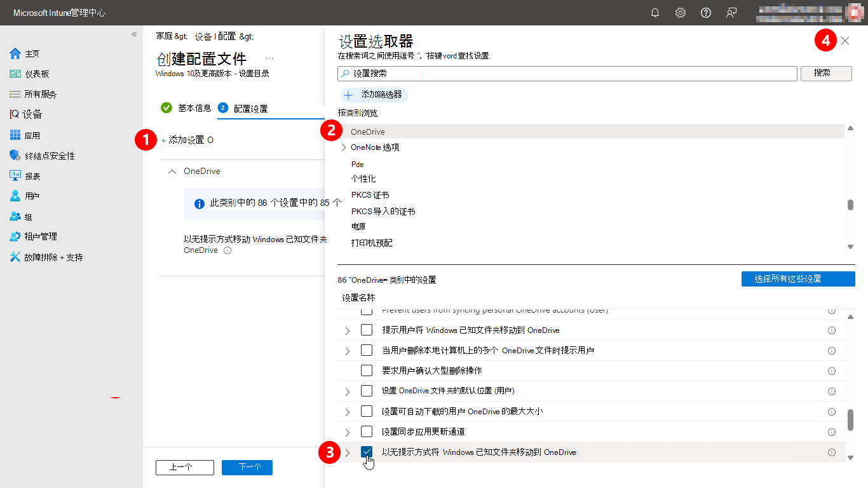Click the 报表 icon in the sidebar
The height and width of the screenshot is (488, 868).
[x=15, y=176]
